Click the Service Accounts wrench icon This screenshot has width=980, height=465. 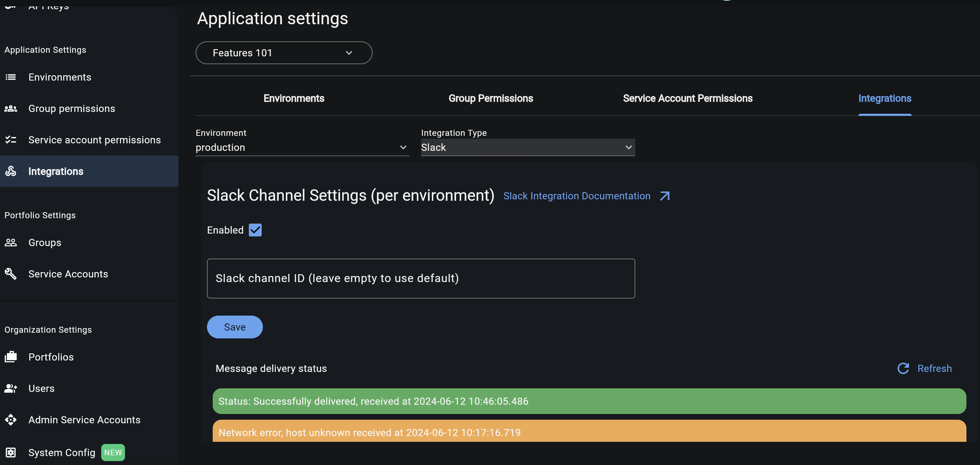[11, 274]
